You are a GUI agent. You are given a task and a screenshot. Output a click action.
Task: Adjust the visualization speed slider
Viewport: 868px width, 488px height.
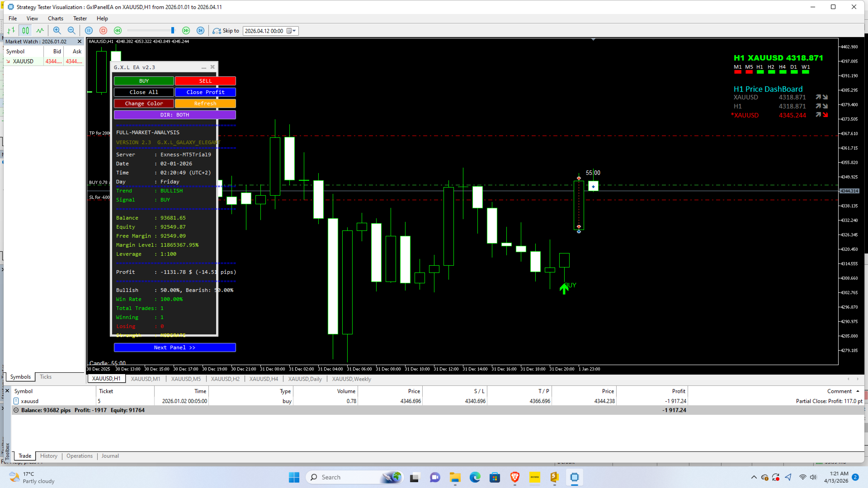click(x=172, y=31)
